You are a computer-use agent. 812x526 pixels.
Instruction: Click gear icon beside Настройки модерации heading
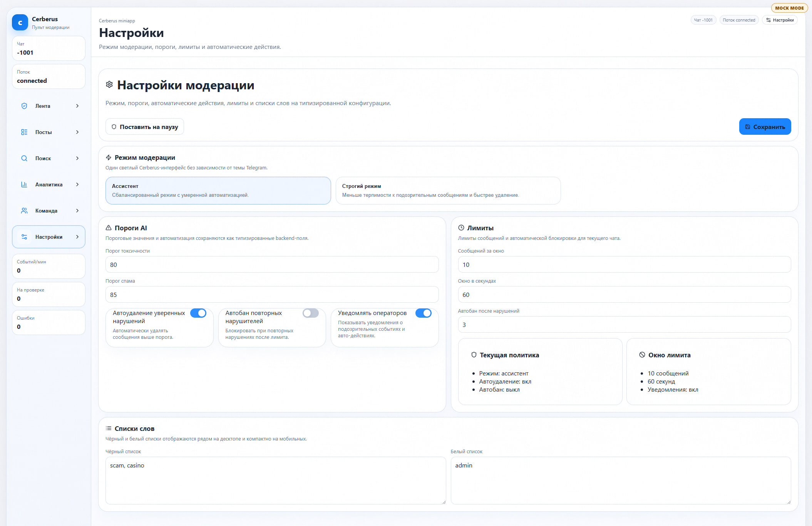[109, 85]
